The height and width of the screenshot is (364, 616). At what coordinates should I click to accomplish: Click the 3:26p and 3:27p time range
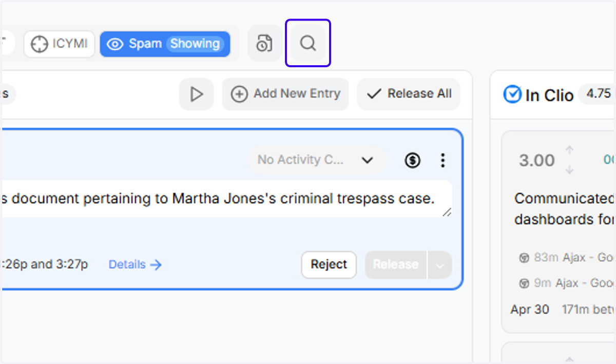click(44, 264)
